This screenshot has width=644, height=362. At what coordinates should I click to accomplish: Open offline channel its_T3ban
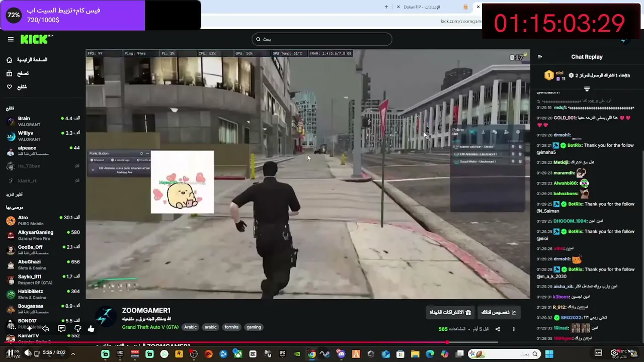tap(43, 166)
